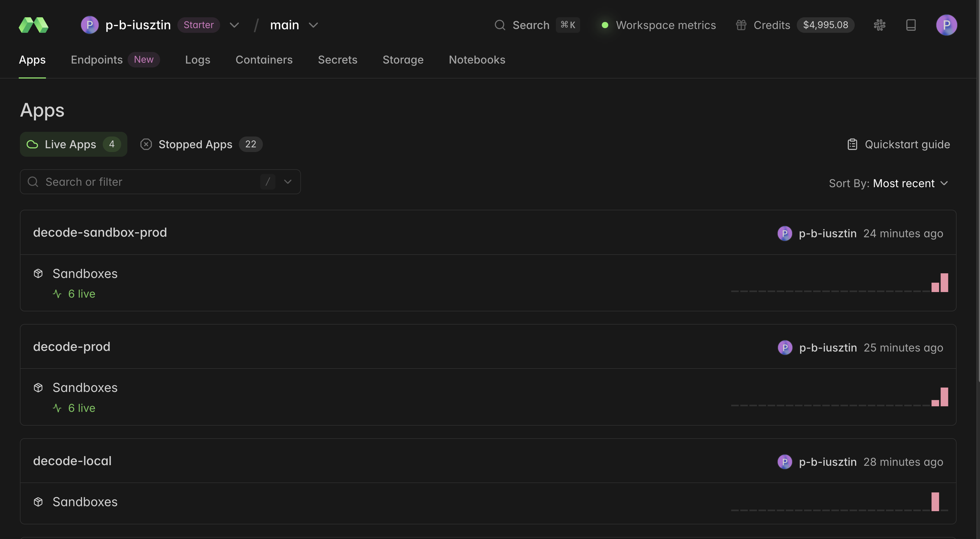Screen dimensions: 980x539
Task: Click Sandboxes label under decode-sandbox-prod
Action: pos(85,274)
